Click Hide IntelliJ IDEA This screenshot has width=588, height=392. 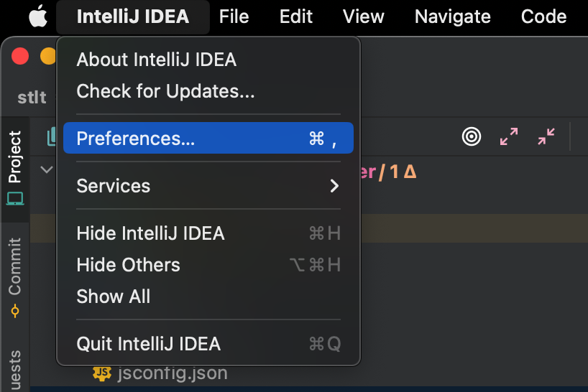point(151,233)
